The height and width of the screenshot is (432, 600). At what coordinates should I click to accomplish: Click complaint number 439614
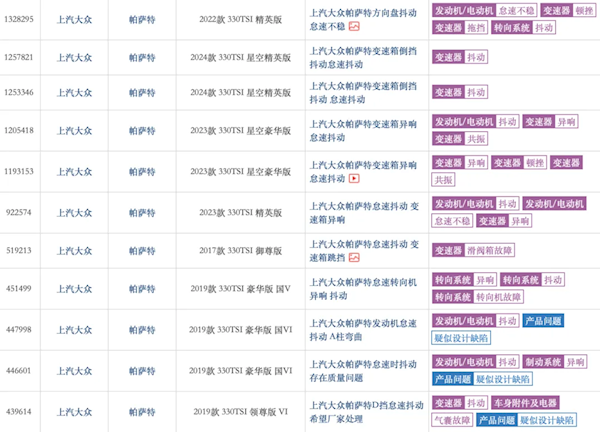tap(19, 411)
